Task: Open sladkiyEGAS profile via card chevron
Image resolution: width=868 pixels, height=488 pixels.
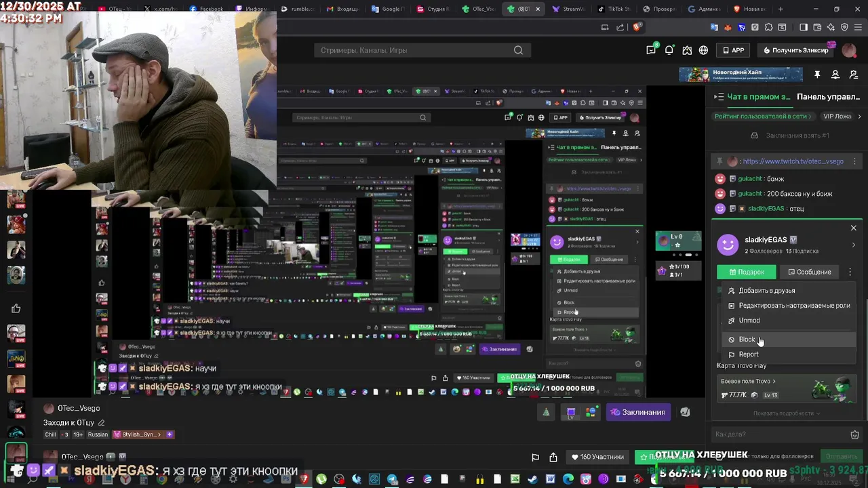Action: click(x=854, y=245)
